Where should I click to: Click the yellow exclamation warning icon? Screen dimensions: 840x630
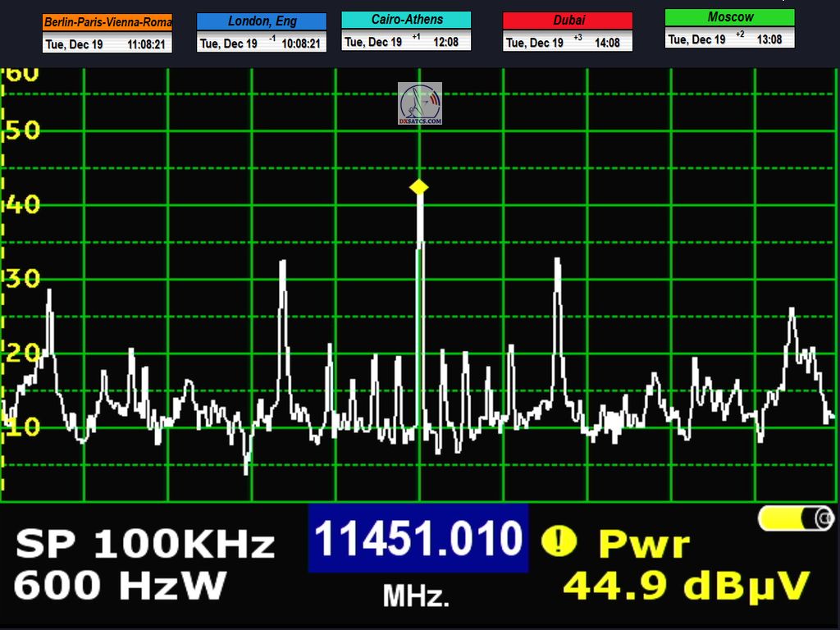click(x=559, y=541)
